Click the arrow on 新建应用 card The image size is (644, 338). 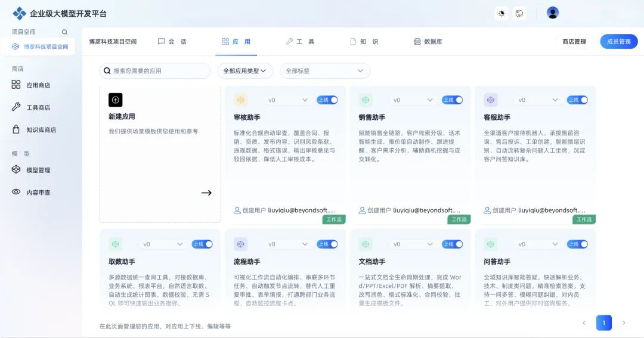coord(206,193)
